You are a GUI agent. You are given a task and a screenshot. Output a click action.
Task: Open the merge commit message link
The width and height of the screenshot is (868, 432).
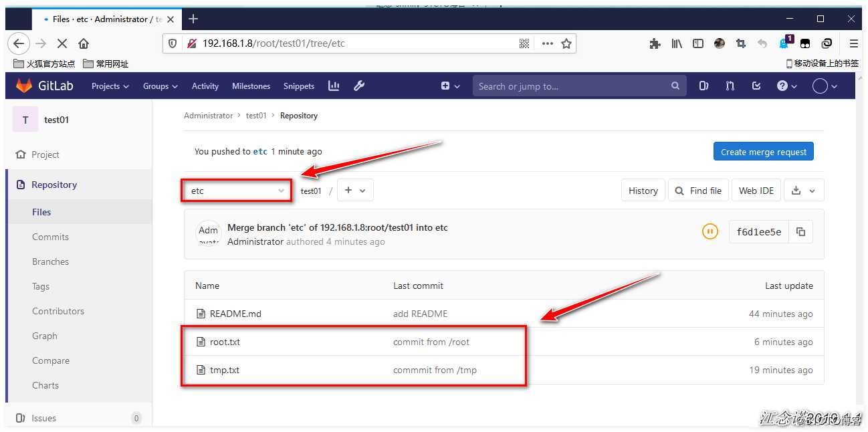click(x=338, y=227)
